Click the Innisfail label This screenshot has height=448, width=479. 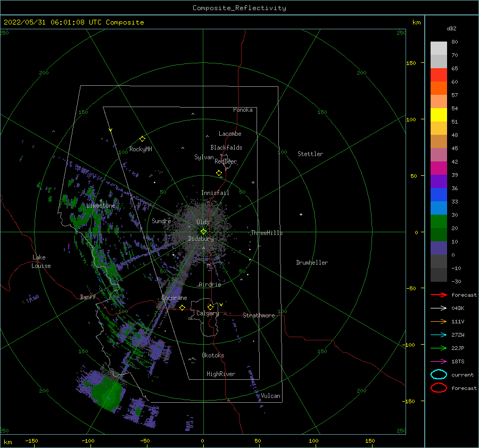click(x=215, y=193)
